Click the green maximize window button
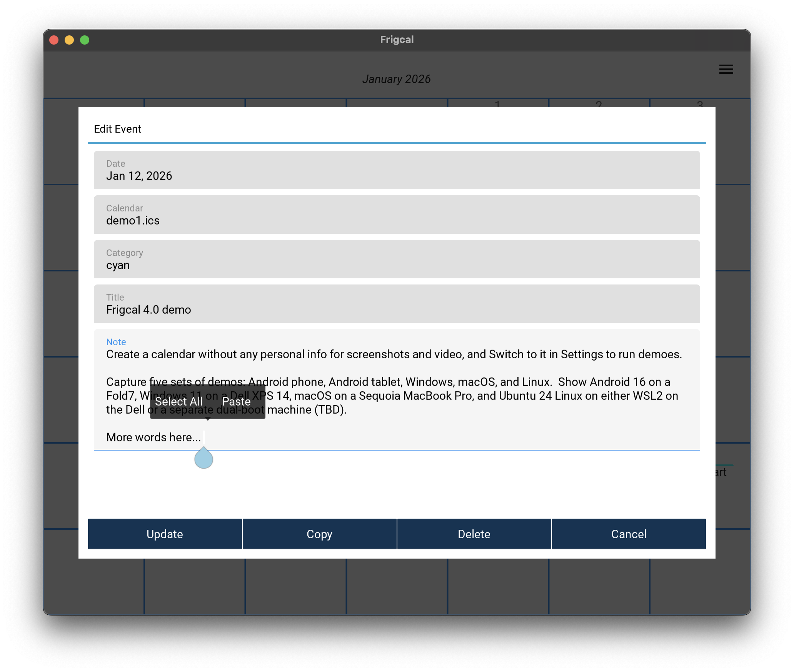794x672 pixels. (85, 40)
